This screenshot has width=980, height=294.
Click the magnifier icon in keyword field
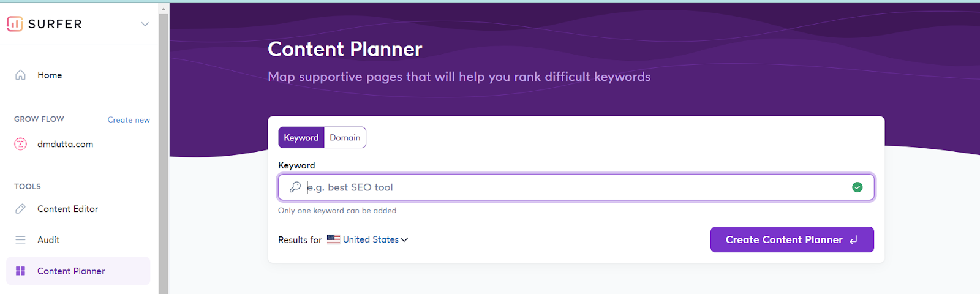click(x=295, y=187)
